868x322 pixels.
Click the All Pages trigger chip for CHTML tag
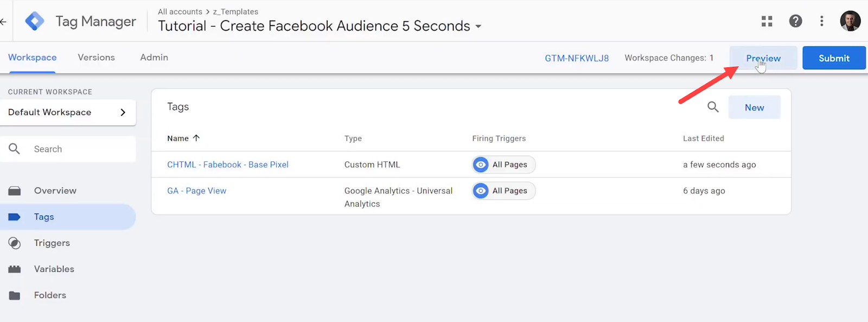pyautogui.click(x=504, y=165)
